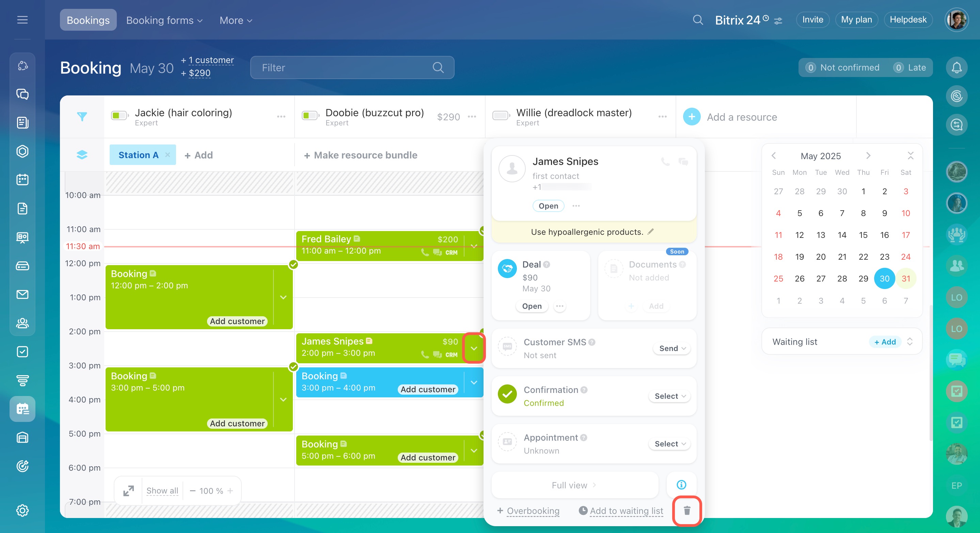Click the layers icon beside Station A
The width and height of the screenshot is (980, 533).
82,155
